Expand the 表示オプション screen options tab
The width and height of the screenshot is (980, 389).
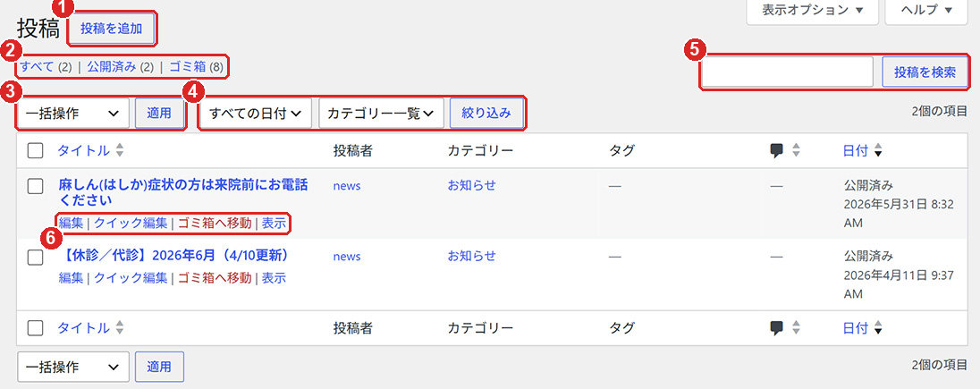(813, 11)
